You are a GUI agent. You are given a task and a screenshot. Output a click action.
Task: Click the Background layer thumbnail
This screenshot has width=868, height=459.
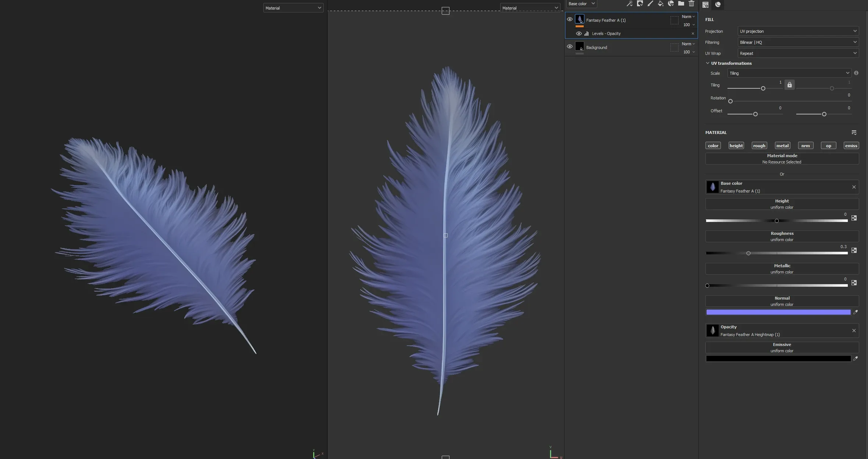point(580,46)
